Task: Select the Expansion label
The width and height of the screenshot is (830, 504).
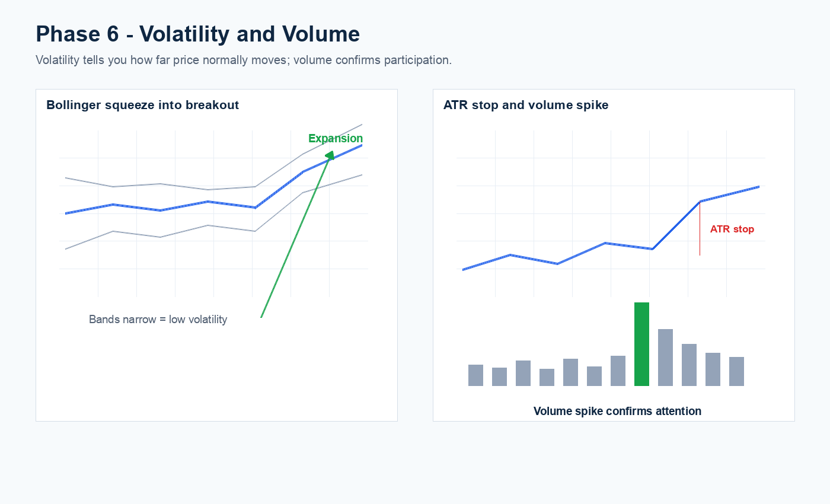Action: [336, 139]
